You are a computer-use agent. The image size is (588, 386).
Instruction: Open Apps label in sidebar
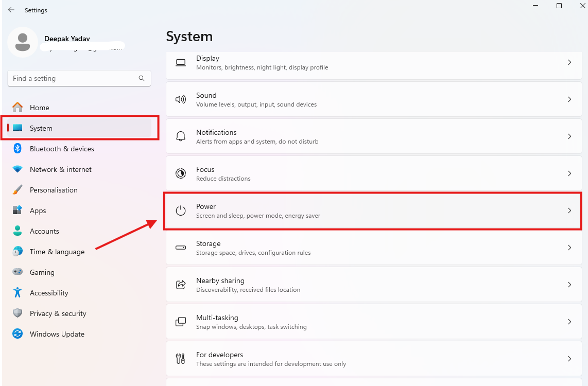click(38, 210)
